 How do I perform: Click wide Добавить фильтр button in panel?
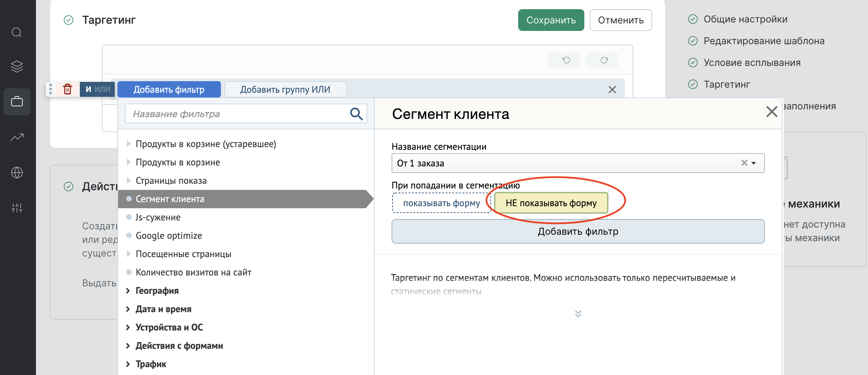(x=578, y=231)
